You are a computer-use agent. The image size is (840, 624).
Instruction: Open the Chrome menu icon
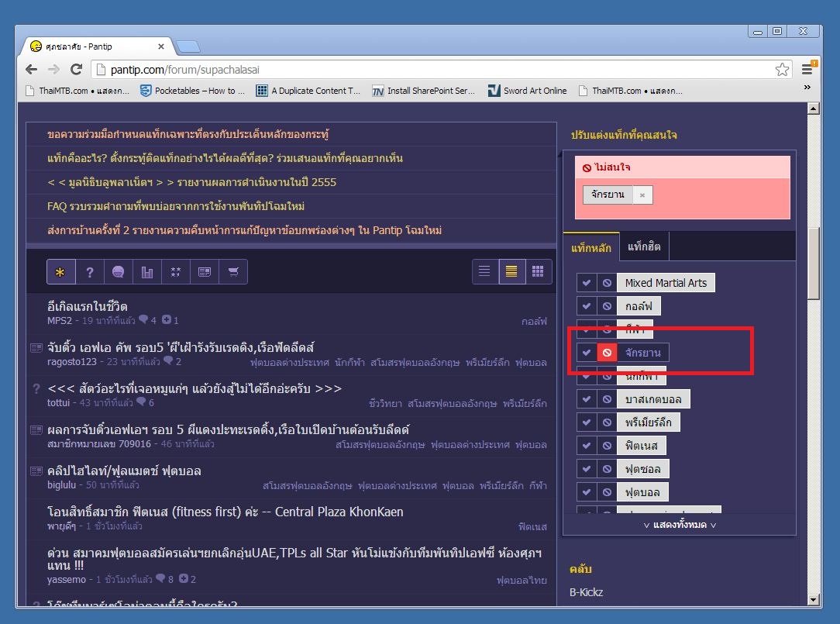tap(807, 69)
